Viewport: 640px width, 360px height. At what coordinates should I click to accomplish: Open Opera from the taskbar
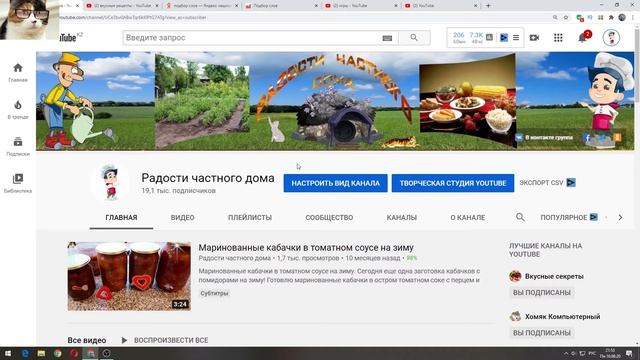coord(74,353)
